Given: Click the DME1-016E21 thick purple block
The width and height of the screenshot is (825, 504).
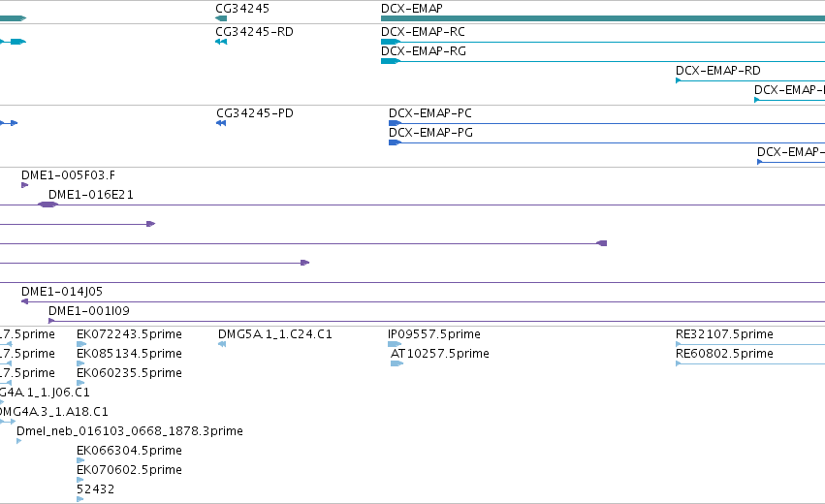Looking at the screenshot, I should [48, 205].
